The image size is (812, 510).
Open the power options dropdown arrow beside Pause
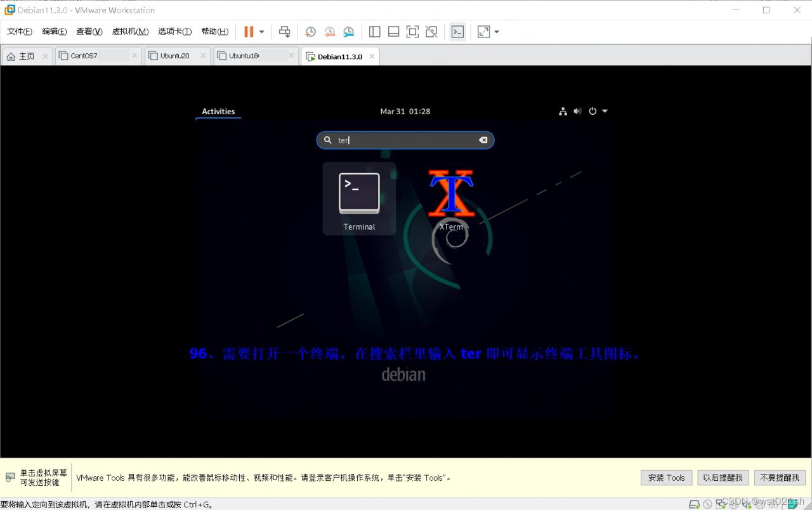pos(261,32)
